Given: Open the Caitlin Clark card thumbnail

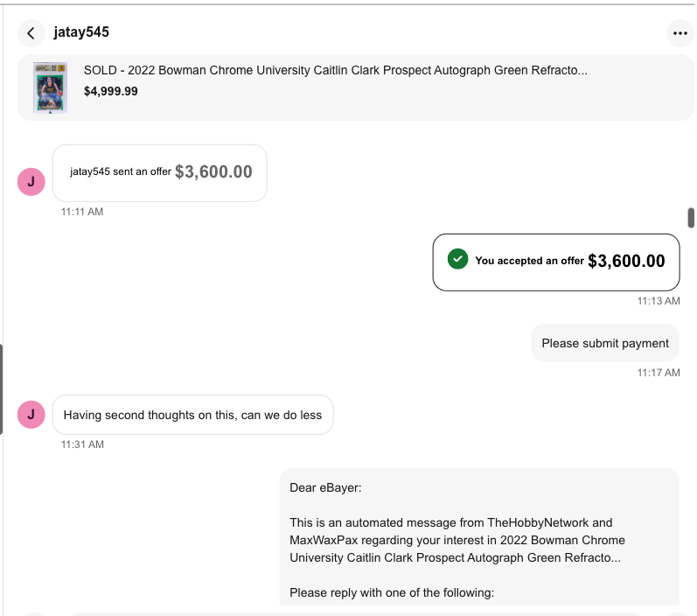Looking at the screenshot, I should 50,87.
